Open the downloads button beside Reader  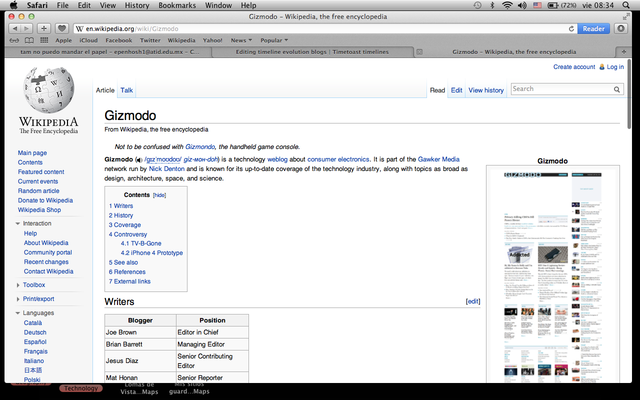[621, 29]
